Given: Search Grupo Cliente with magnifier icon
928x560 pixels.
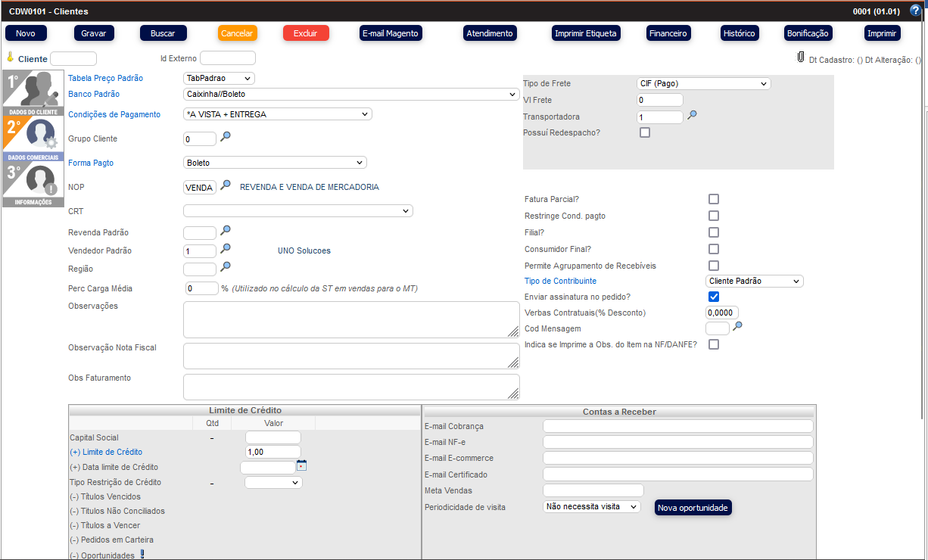Looking at the screenshot, I should [x=225, y=137].
